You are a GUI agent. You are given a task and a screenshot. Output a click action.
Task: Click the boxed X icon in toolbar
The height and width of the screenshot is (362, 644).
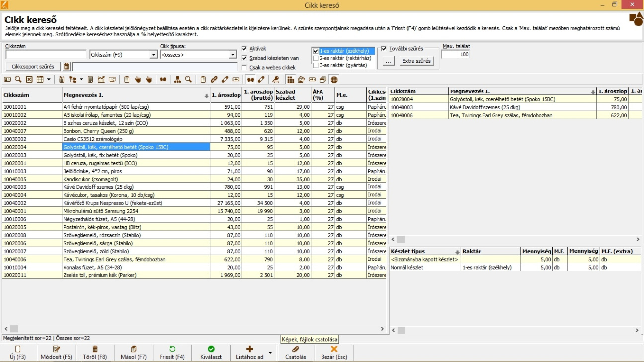tap(29, 80)
